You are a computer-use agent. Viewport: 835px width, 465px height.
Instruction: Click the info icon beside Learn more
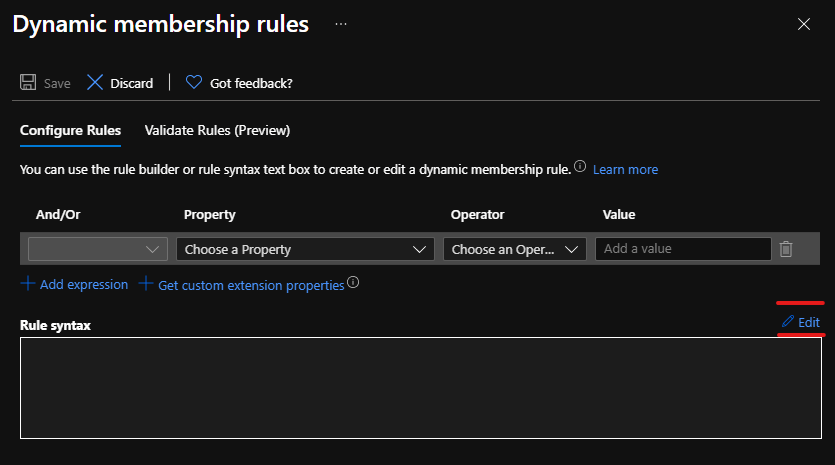coord(580,168)
